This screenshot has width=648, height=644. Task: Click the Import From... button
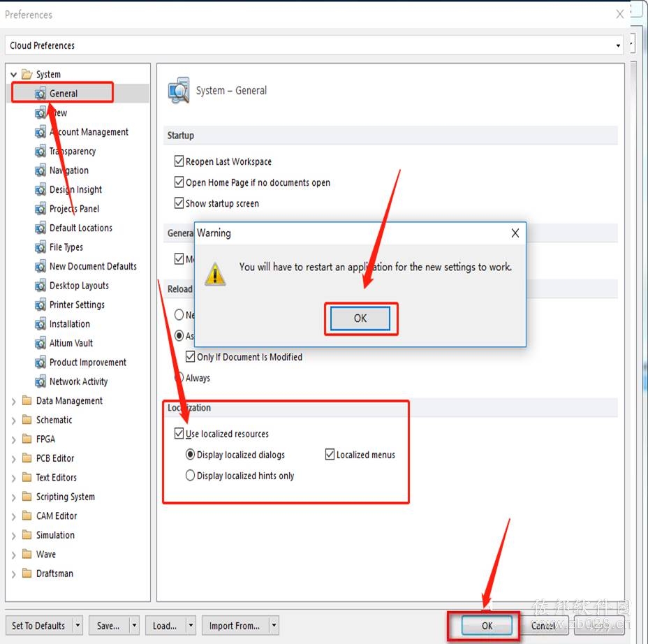click(235, 625)
